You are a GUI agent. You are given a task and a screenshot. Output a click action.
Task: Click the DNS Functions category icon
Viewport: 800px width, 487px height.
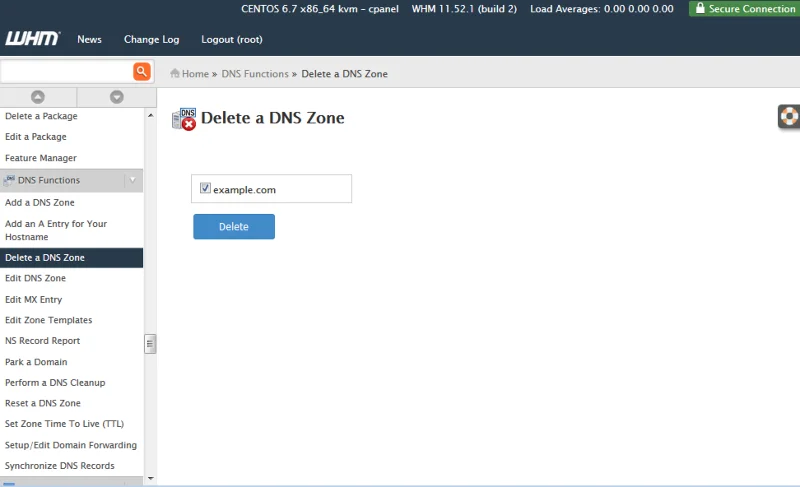[x=9, y=180]
